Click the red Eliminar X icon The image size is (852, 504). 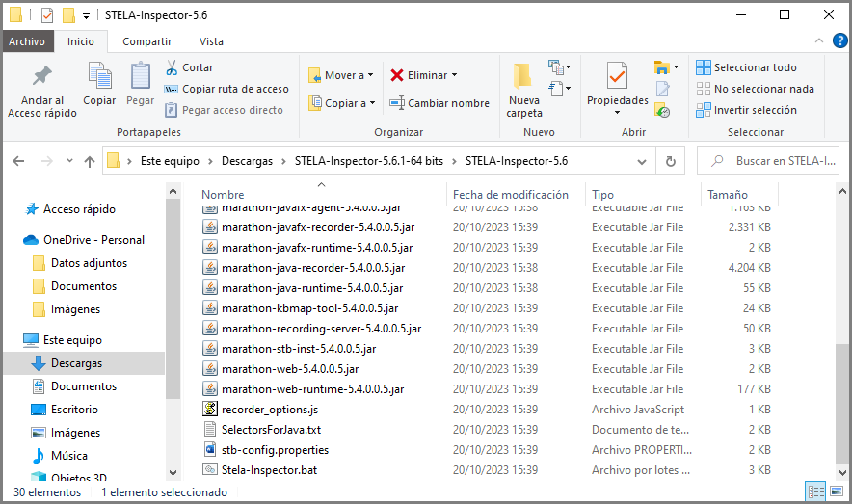(397, 75)
